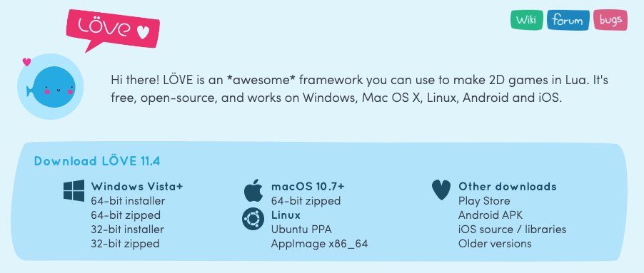Screen dimensions: 644x273
Task: Download the Windows 64-bit installer
Action: (x=128, y=201)
